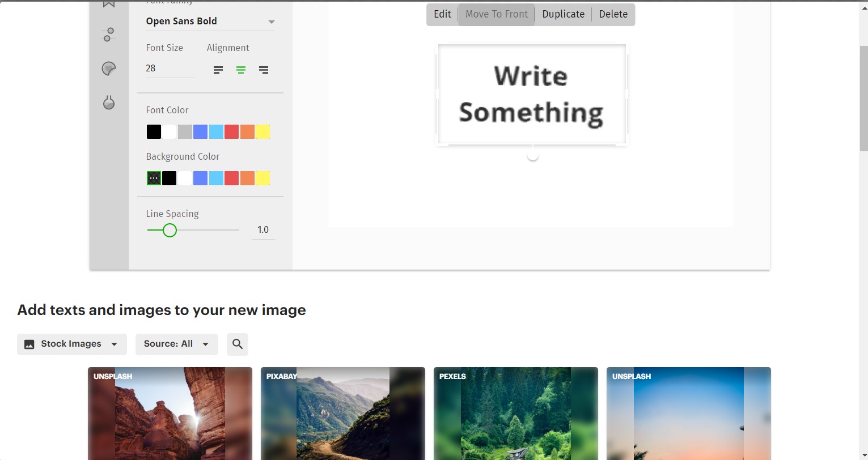Image resolution: width=868 pixels, height=460 pixels.
Task: Open the Source: All dropdown
Action: 176,344
